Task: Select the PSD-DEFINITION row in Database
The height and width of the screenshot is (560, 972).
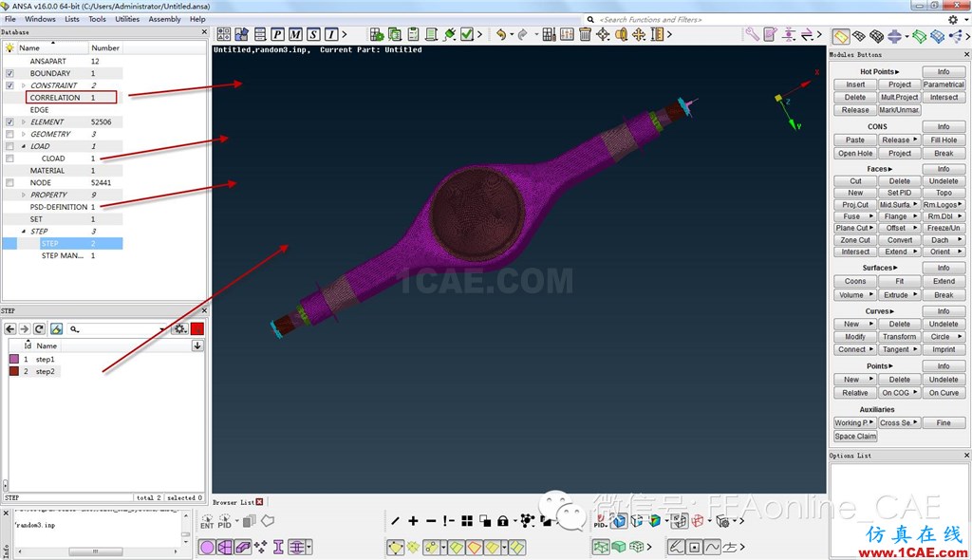Action: [62, 207]
